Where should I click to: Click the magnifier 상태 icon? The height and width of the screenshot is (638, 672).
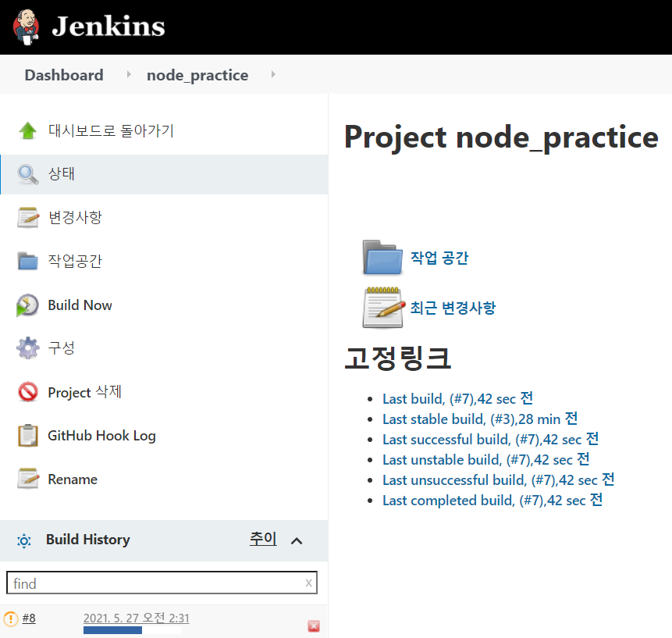28,174
